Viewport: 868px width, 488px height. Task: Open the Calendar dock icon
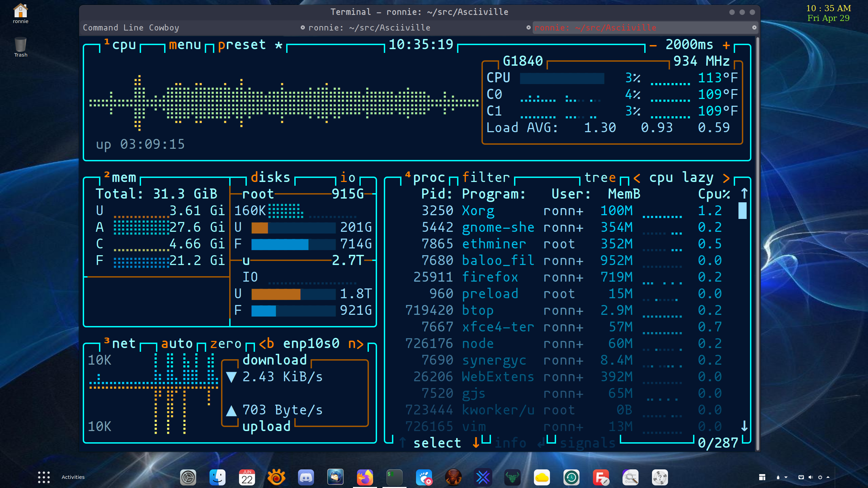(247, 477)
